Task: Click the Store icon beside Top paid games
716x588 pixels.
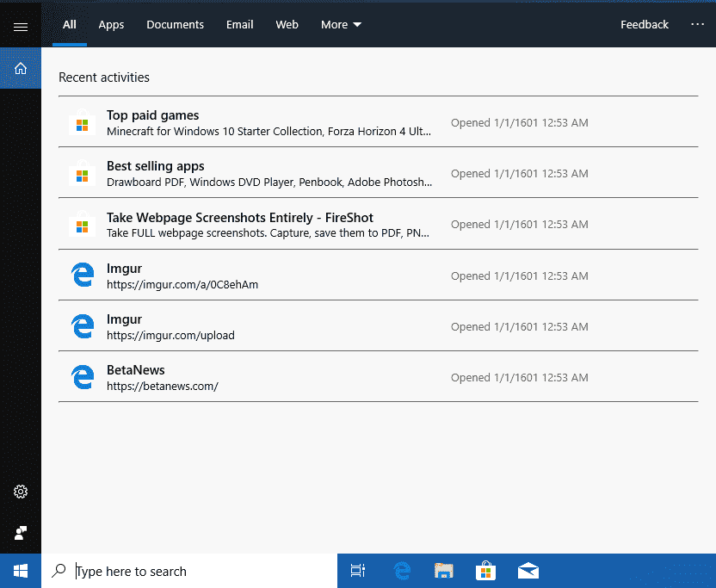Action: coord(83,122)
